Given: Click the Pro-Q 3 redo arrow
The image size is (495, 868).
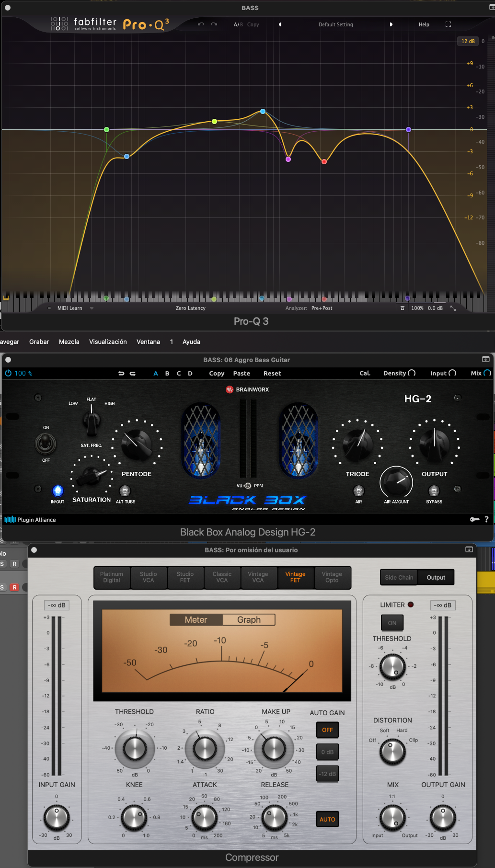Looking at the screenshot, I should 214,24.
